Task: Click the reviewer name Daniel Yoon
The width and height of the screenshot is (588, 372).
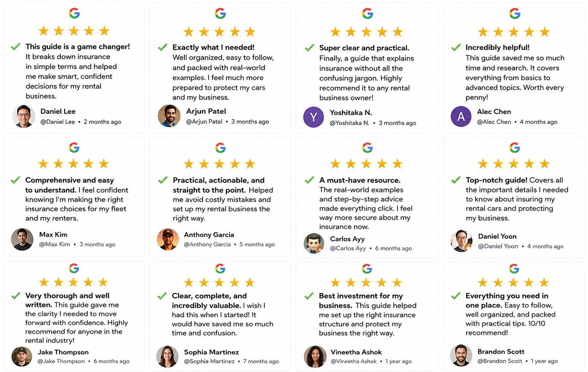Action: (x=497, y=236)
